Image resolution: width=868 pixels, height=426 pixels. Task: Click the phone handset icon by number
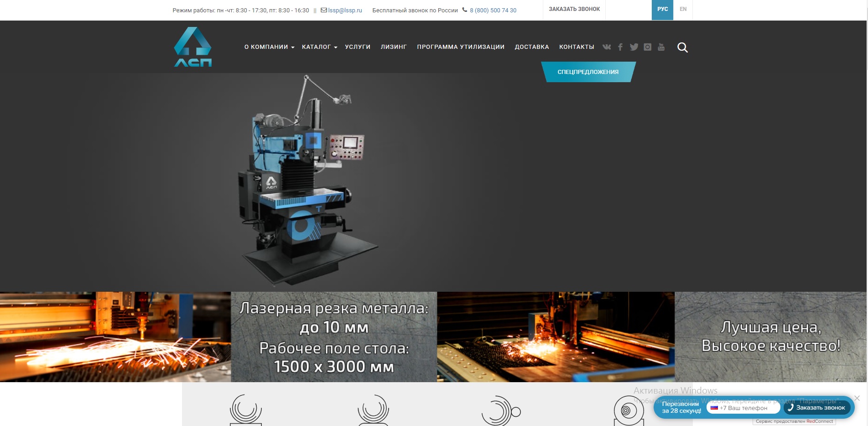[x=465, y=10]
